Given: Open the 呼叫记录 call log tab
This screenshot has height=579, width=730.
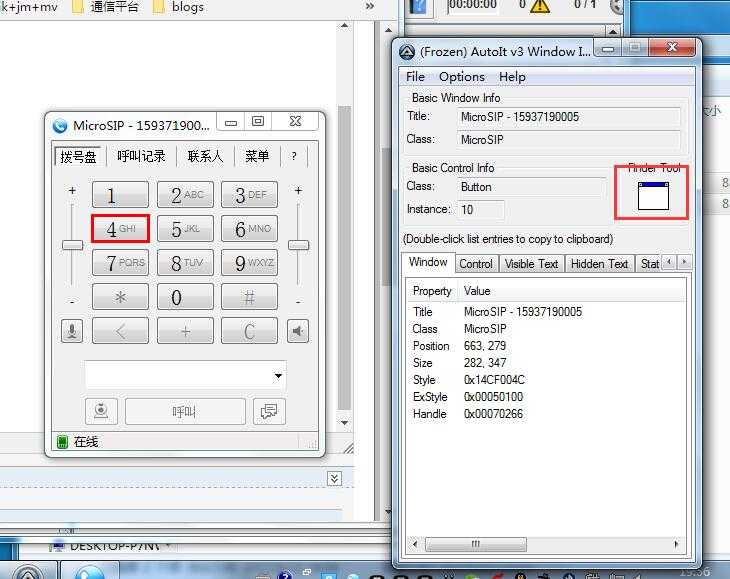Looking at the screenshot, I should 141,156.
